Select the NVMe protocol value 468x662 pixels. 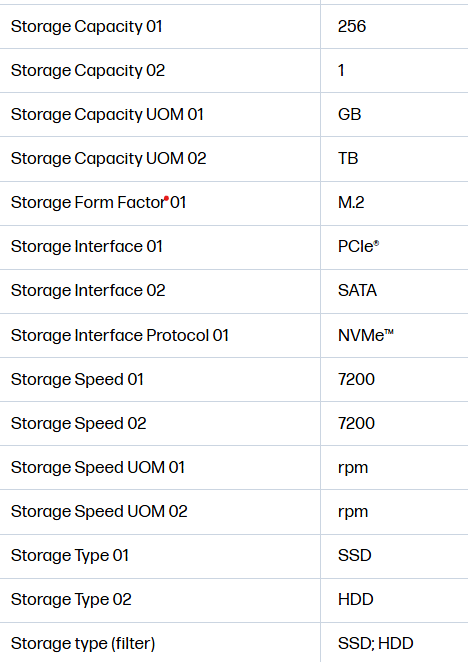pyautogui.click(x=366, y=336)
